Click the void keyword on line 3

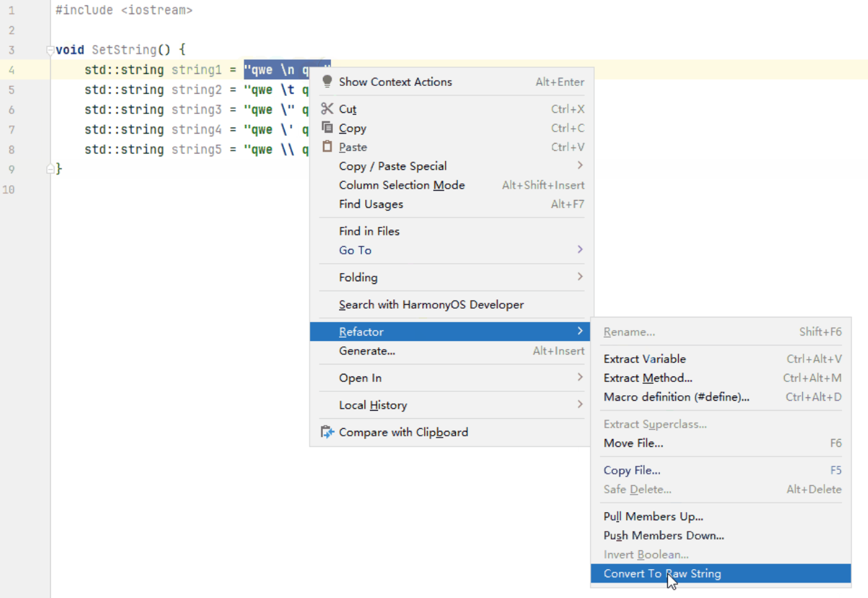(70, 50)
